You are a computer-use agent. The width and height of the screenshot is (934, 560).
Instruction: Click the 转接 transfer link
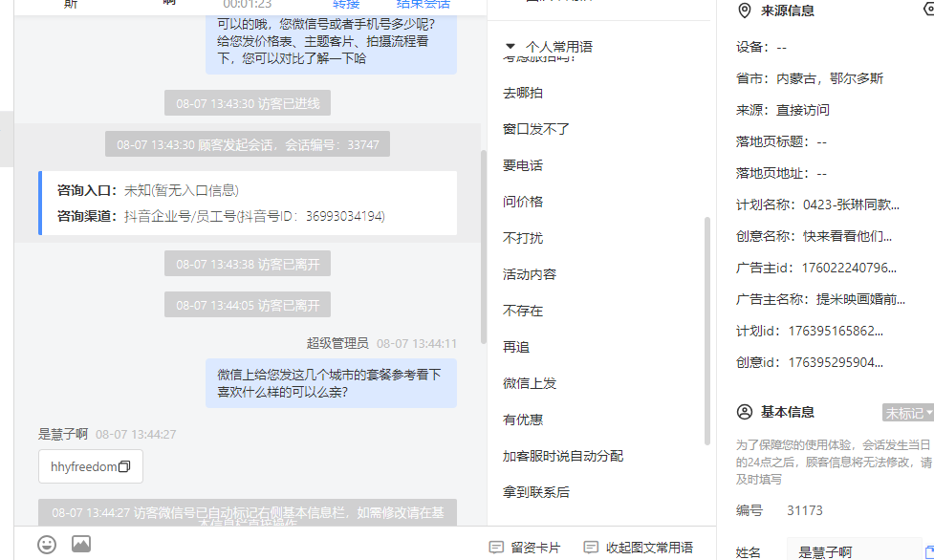(346, 5)
